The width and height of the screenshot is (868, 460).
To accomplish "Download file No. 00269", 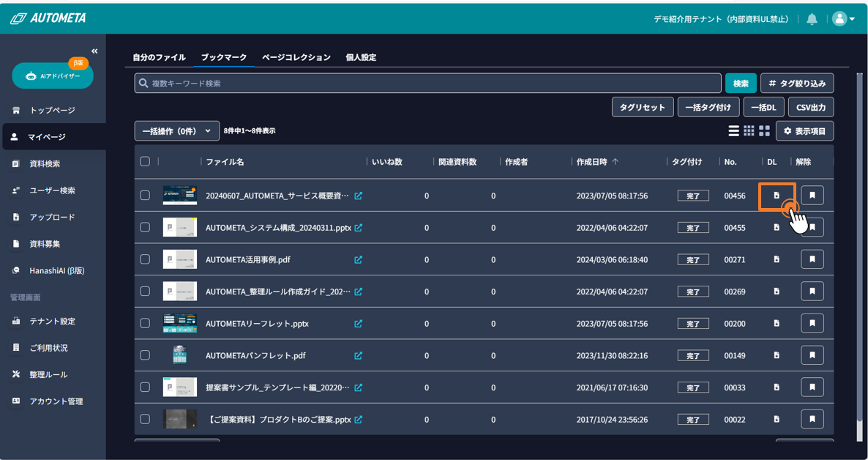I will tap(777, 292).
